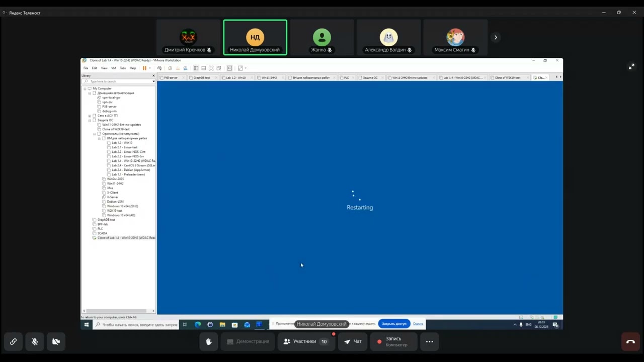Open the Tabs menu in VMware
Image resolution: width=644 pixels, height=362 pixels.
pyautogui.click(x=123, y=68)
